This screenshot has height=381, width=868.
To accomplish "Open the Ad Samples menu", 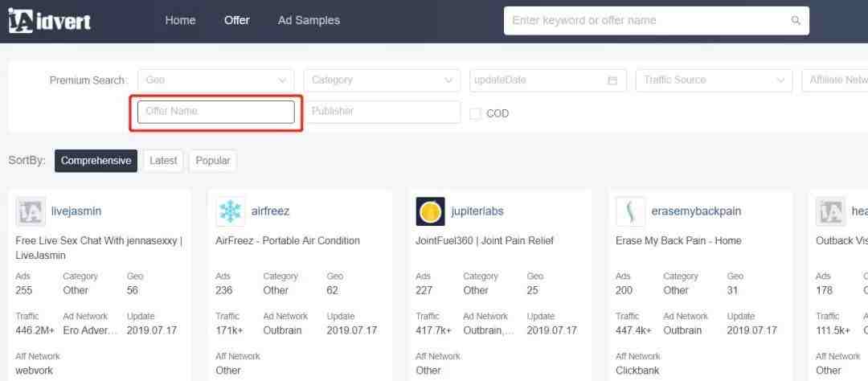I will point(309,20).
